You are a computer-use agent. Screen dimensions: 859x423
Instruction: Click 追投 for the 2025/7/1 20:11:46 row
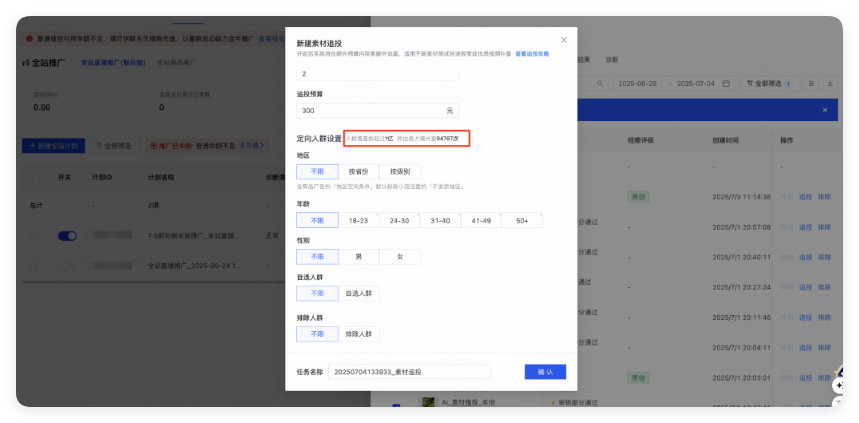(x=805, y=317)
